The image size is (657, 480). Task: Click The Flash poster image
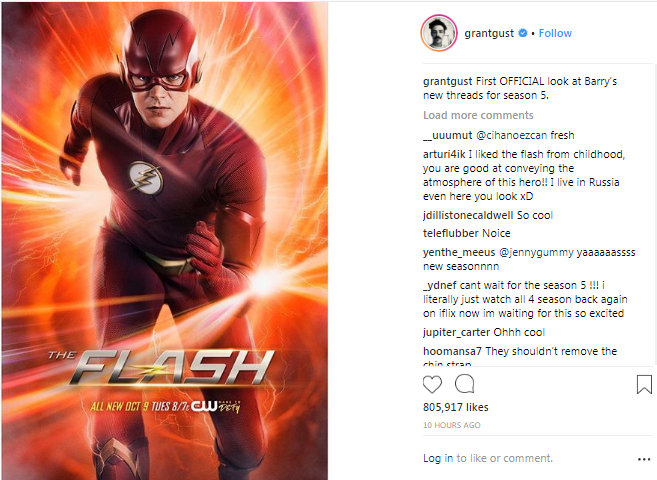click(165, 241)
